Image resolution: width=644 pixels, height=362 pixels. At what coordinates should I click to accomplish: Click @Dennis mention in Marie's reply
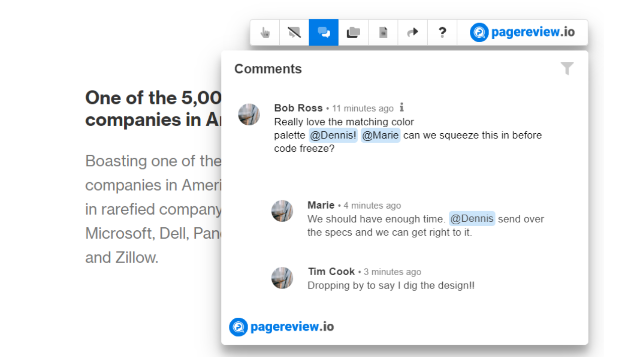click(x=472, y=219)
